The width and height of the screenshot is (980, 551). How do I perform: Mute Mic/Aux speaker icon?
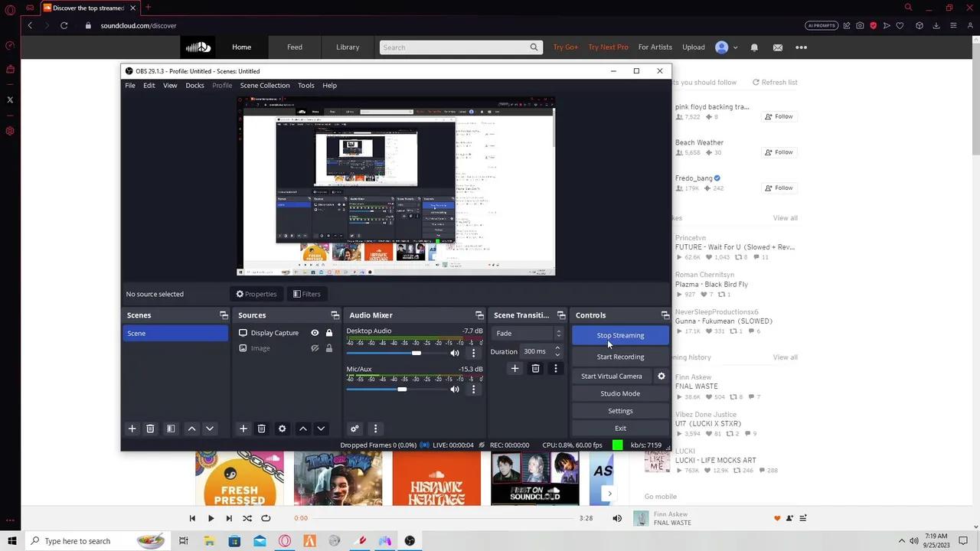point(455,390)
